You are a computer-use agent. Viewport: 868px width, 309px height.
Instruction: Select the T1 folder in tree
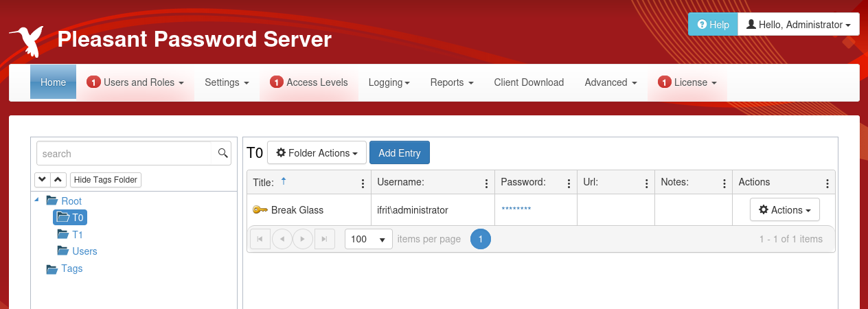point(77,235)
